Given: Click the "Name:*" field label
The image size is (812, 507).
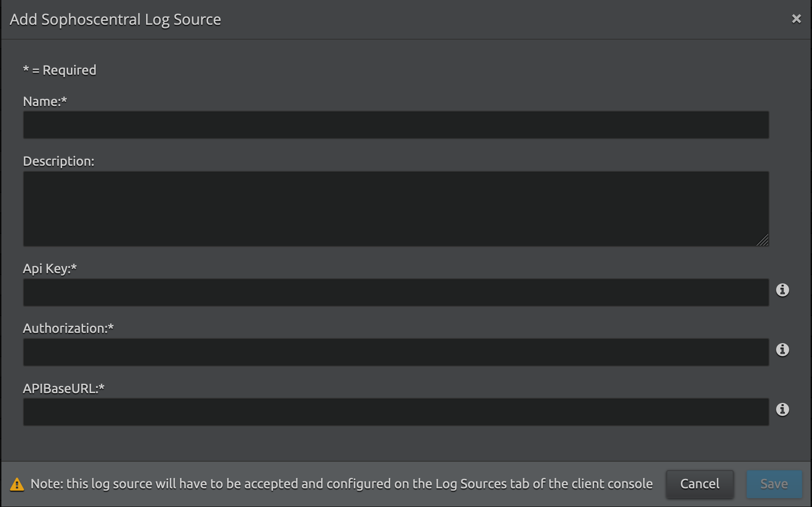Looking at the screenshot, I should point(45,101).
